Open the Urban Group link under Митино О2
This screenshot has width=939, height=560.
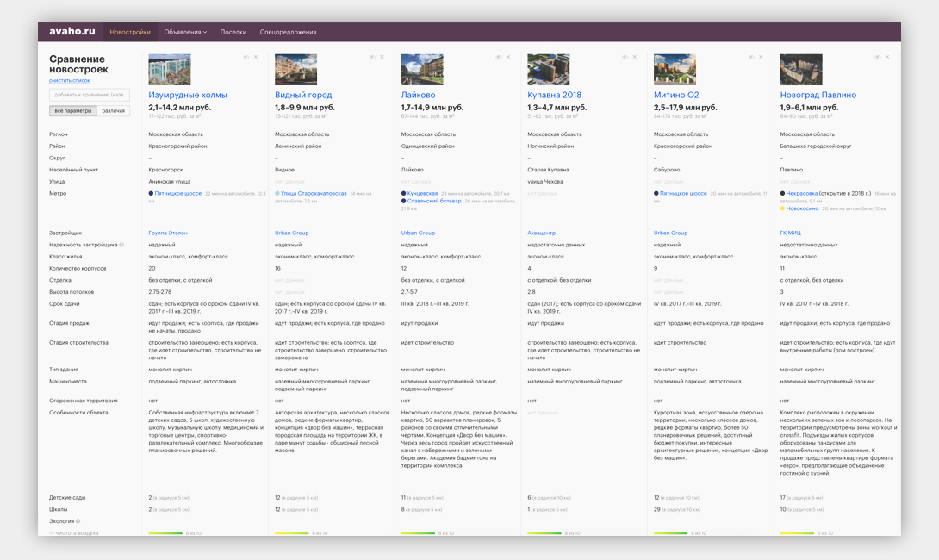pos(671,233)
